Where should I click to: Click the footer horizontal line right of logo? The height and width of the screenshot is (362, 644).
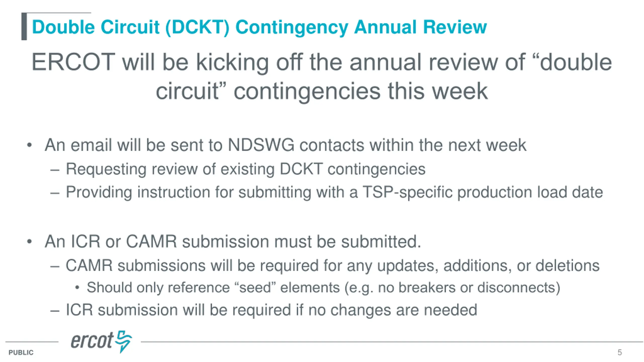point(392,342)
